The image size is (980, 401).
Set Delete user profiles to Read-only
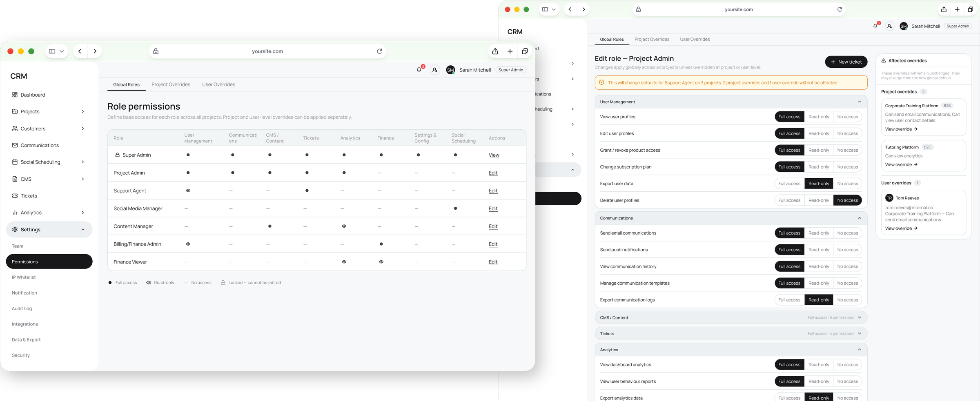[x=819, y=200]
